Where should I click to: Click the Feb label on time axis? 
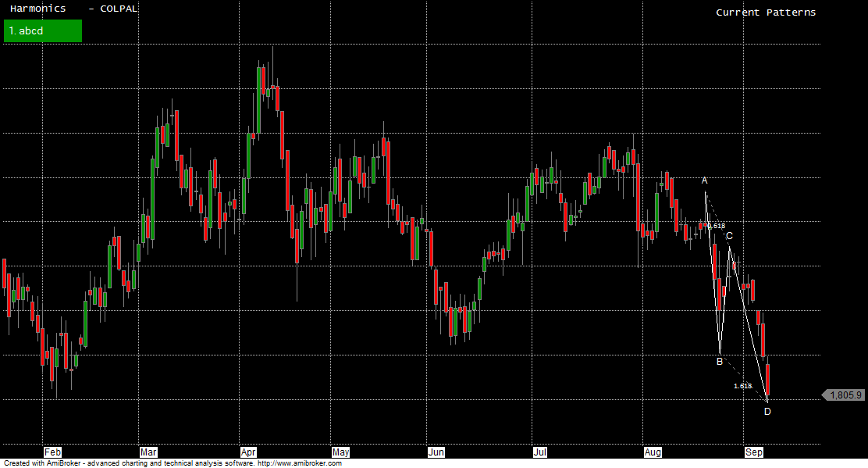52,452
